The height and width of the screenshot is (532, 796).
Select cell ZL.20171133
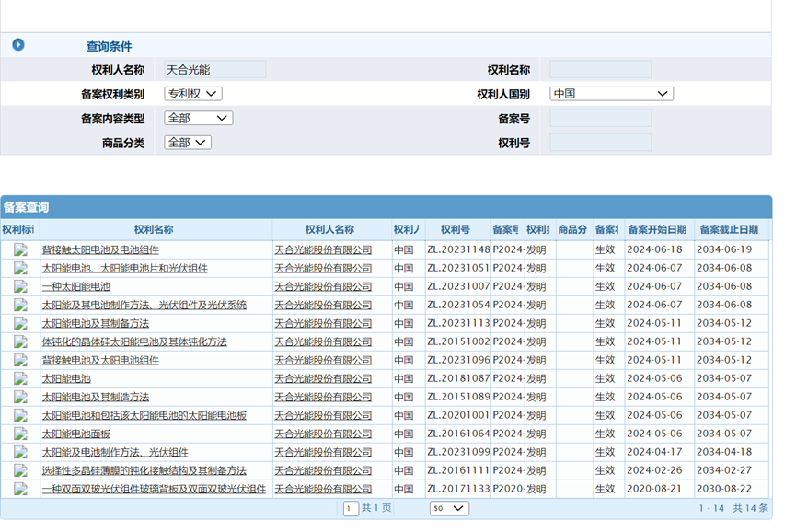click(x=458, y=489)
